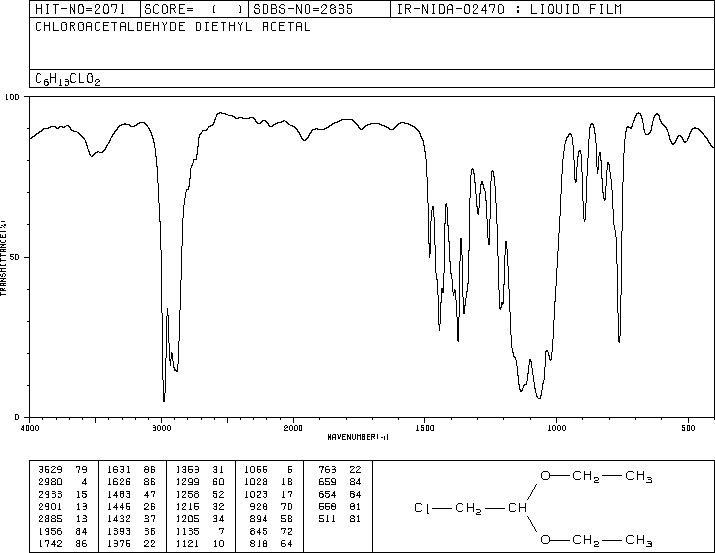
Task: Select the upper CH3 group in the structure
Action: pyautogui.click(x=638, y=477)
